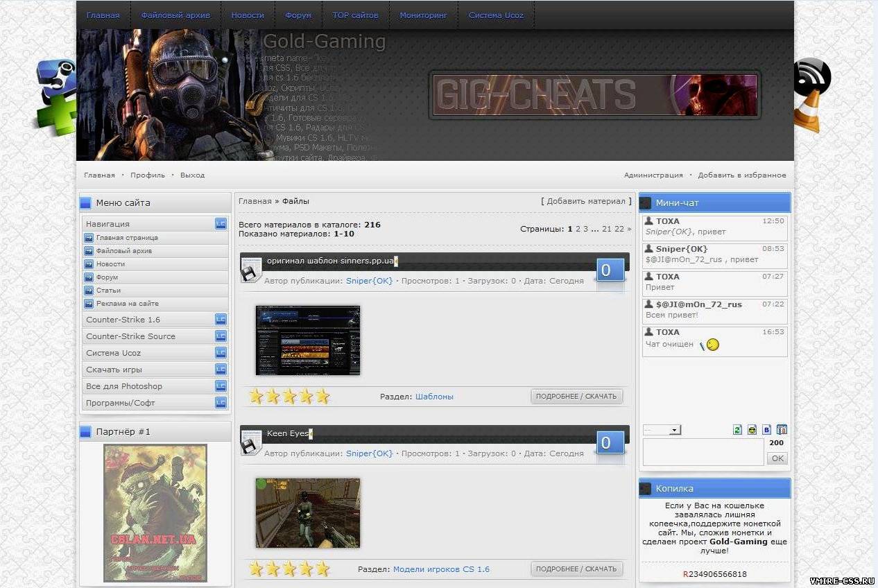
Task: Click the floppy disk icon beside Keen Eyes
Action: click(250, 444)
